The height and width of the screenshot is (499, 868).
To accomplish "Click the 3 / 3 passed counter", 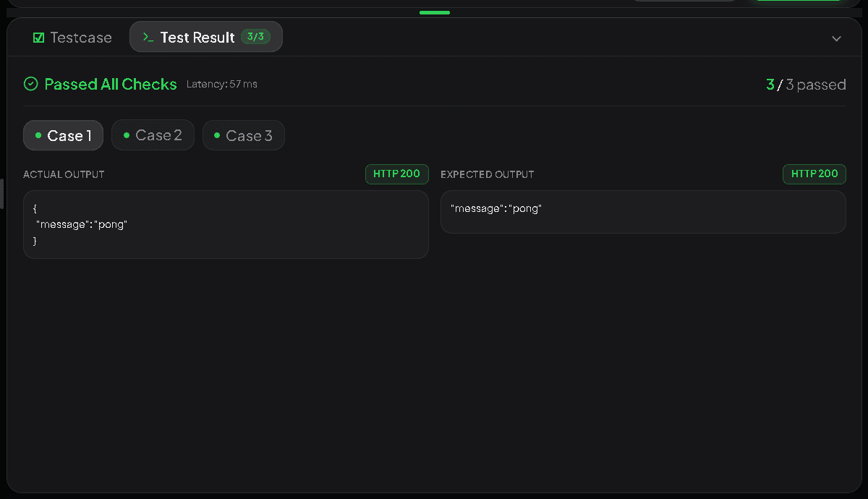I will point(806,85).
